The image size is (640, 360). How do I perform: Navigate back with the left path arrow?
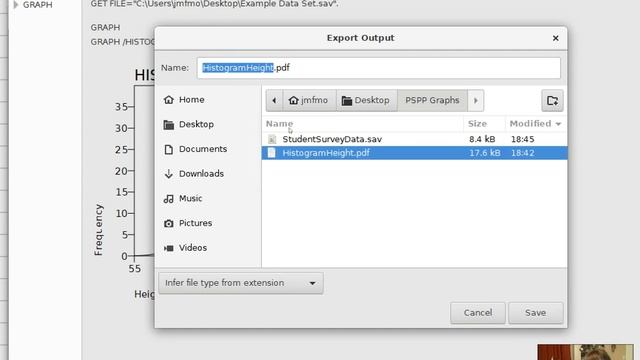[274, 100]
